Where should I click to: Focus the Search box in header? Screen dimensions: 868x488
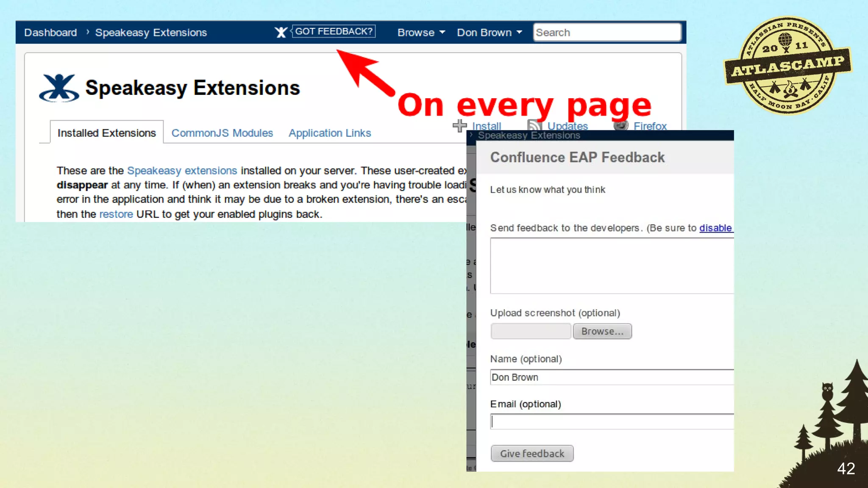tap(606, 33)
